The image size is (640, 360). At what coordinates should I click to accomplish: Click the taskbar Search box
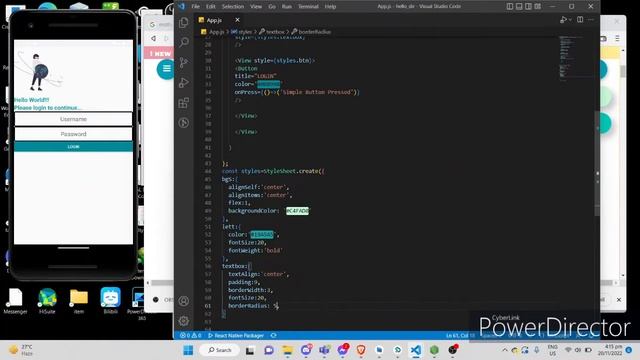click(x=220, y=350)
